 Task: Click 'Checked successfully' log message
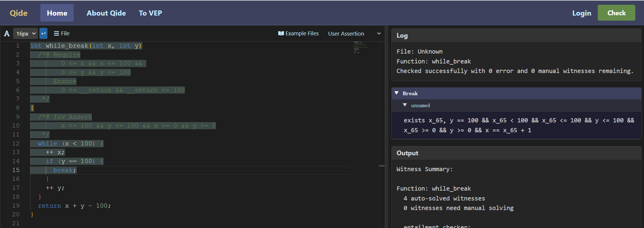pos(515,71)
